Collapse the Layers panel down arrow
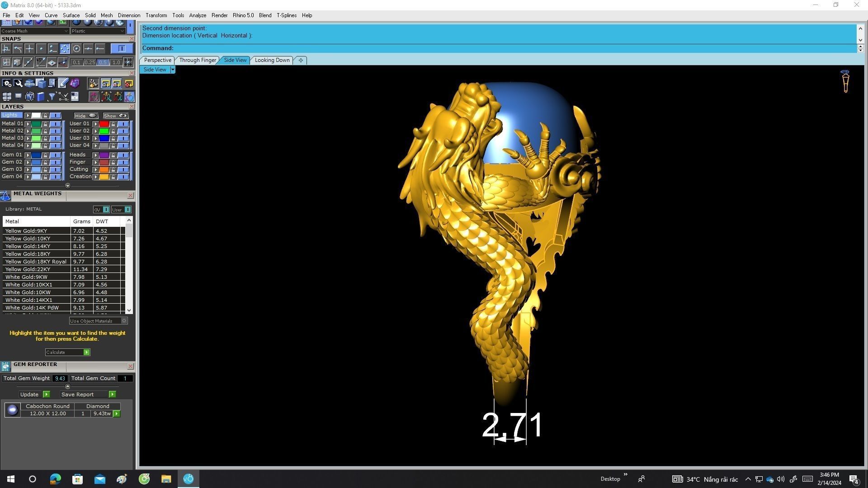 [x=68, y=186]
